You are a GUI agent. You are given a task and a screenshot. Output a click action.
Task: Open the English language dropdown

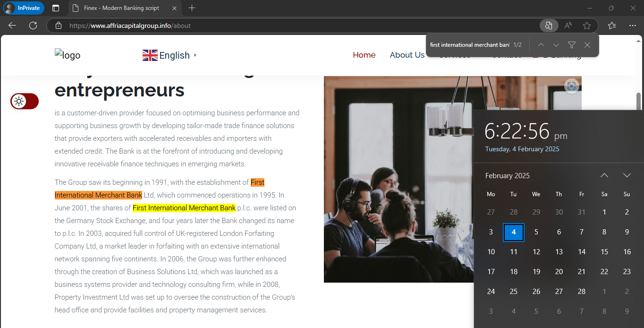169,55
